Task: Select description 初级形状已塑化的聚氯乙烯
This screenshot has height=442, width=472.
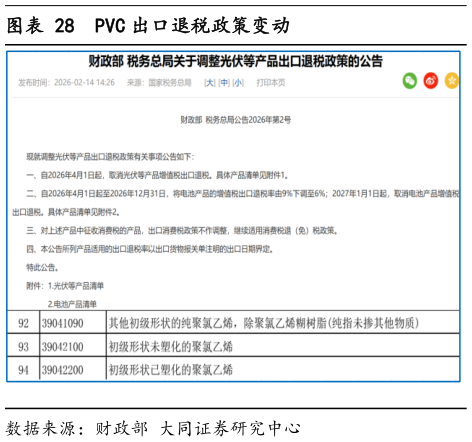Action: [x=171, y=369]
